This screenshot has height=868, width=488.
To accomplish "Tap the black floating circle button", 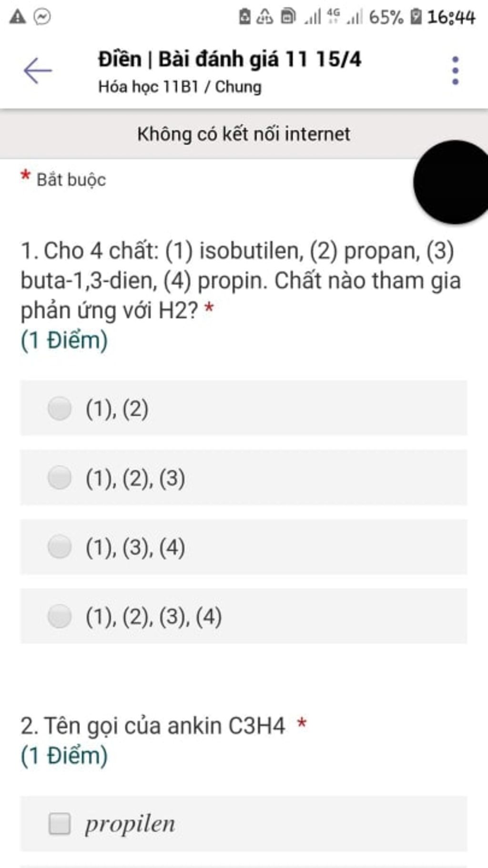I will (x=451, y=182).
